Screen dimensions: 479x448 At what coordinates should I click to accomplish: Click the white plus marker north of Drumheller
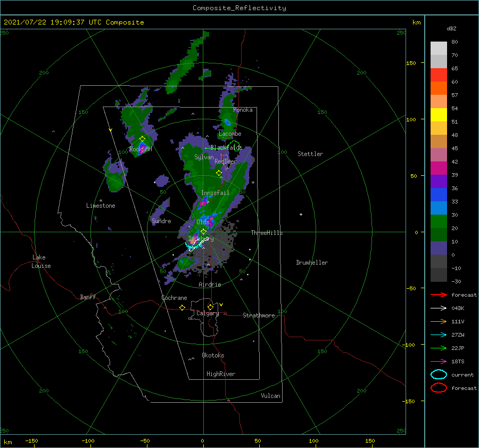[x=301, y=214]
